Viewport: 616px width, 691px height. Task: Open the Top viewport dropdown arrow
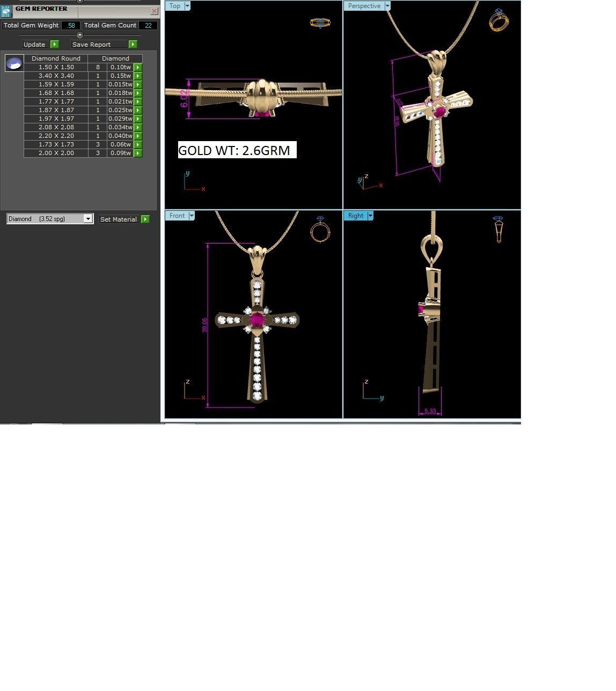pos(187,6)
